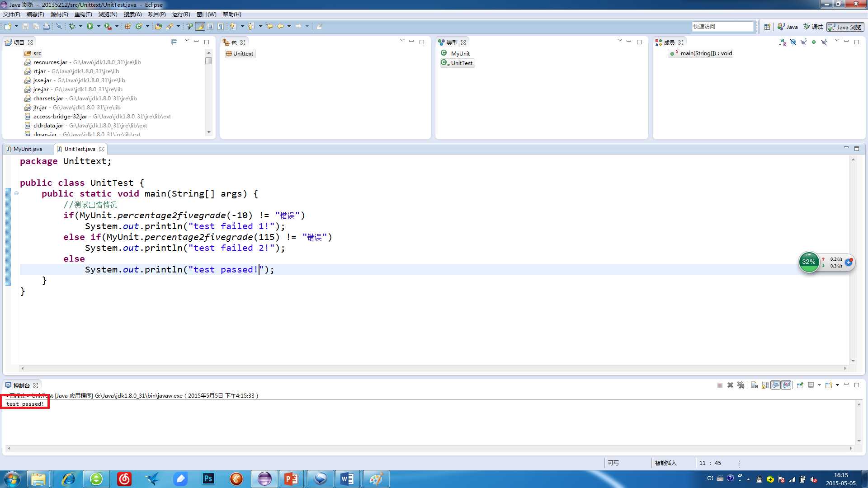868x488 pixels.
Task: Click the Windows Start button
Action: [x=12, y=479]
